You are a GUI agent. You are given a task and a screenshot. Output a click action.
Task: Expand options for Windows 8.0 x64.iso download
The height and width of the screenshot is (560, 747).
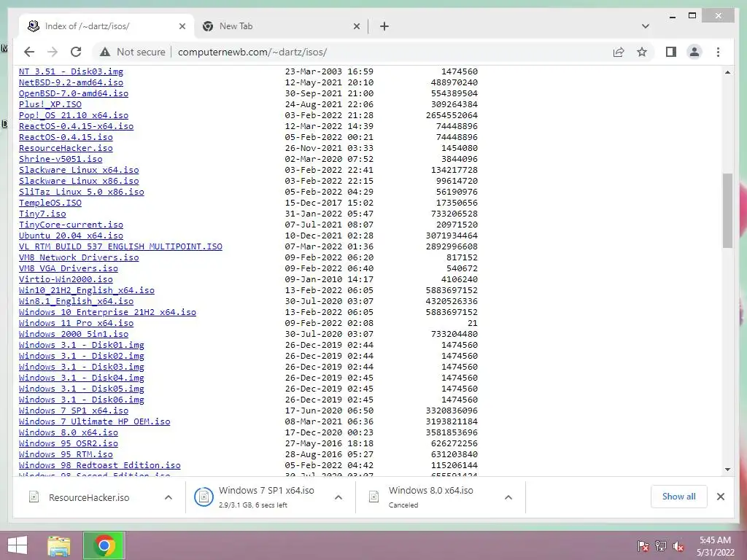tap(508, 497)
